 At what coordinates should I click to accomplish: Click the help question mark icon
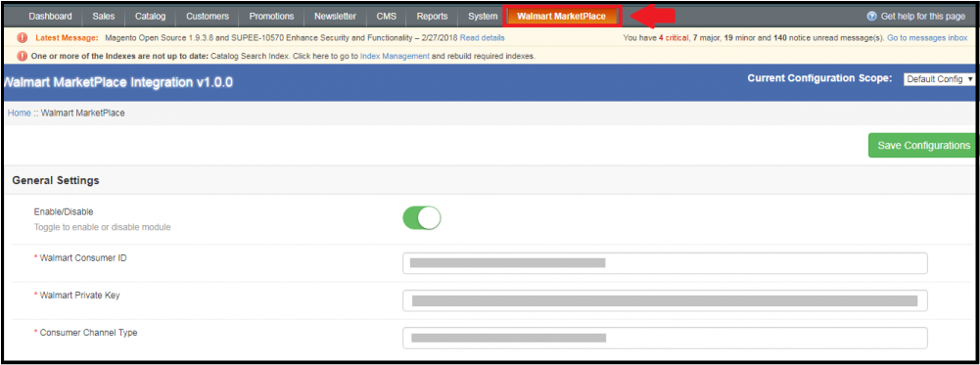(x=872, y=17)
